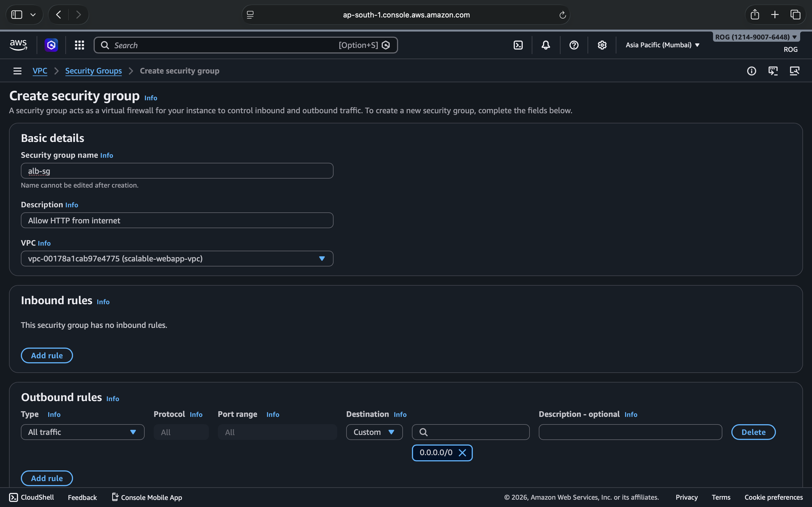Delete the outbound All traffic rule
The image size is (812, 507).
753,432
